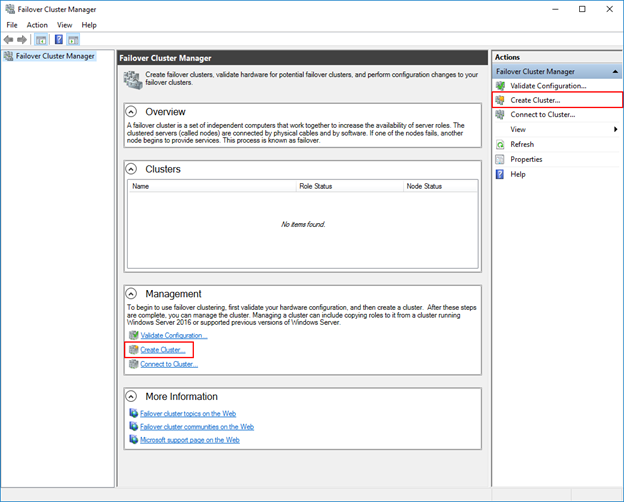Sort clusters by Name column header
Viewport: 624px width, 502px height.
[213, 186]
